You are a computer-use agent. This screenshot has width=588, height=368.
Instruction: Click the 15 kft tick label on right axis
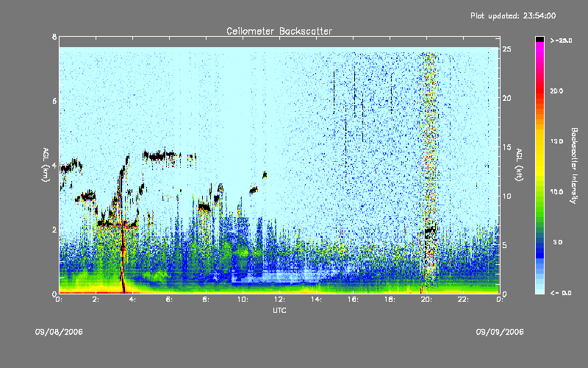(507, 147)
